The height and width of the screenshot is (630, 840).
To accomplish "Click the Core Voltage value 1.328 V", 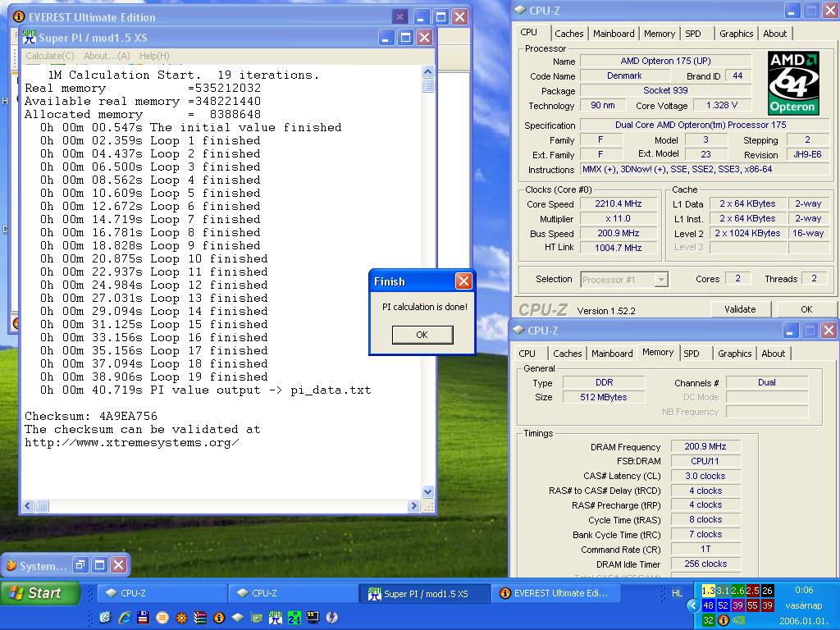I will [x=722, y=106].
